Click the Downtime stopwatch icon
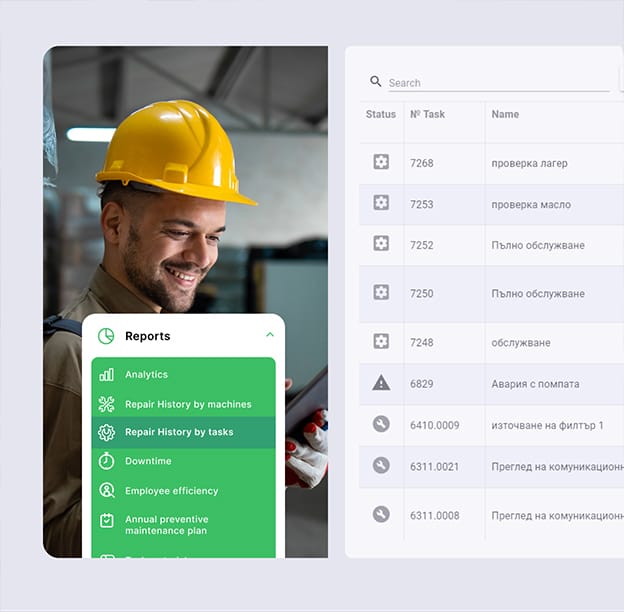The image size is (624, 612). click(106, 461)
